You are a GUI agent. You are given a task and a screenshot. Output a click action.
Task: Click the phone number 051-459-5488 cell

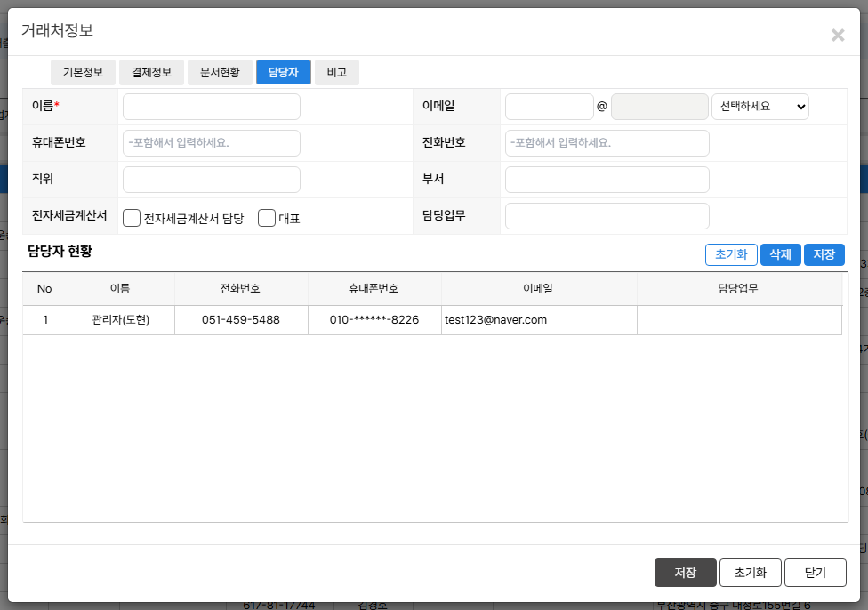tap(241, 320)
